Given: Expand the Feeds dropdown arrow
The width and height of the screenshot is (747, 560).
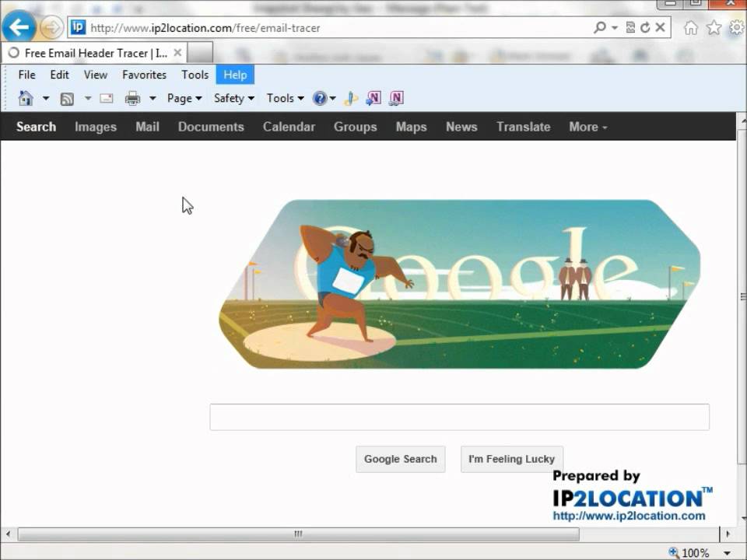Looking at the screenshot, I should [x=88, y=99].
